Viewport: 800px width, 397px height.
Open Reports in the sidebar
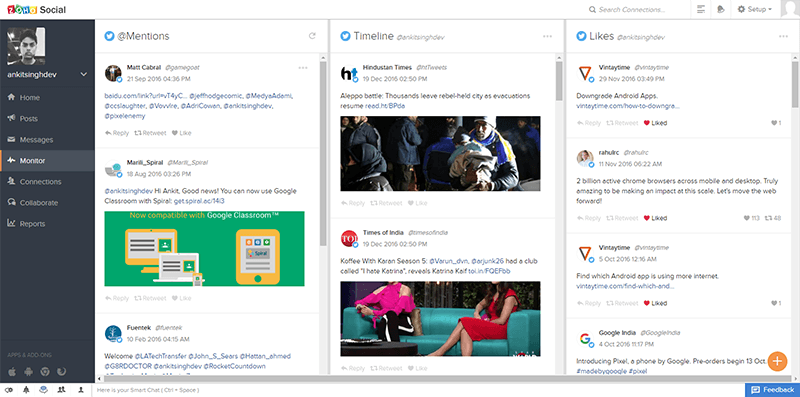tap(47, 224)
